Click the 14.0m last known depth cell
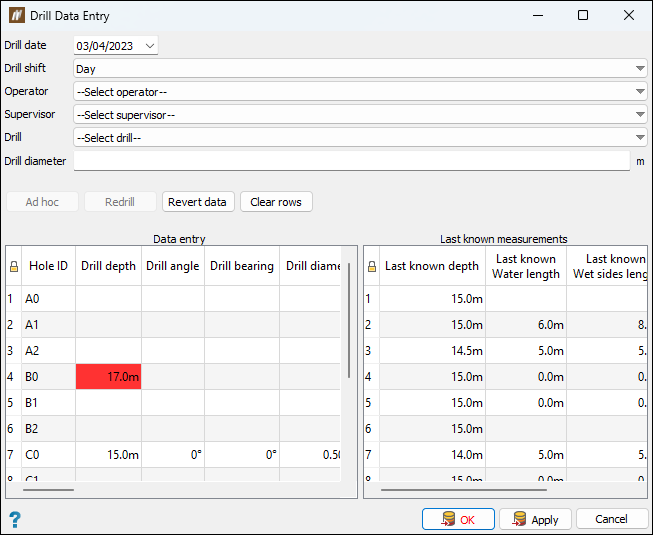This screenshot has width=653, height=536. (432, 455)
